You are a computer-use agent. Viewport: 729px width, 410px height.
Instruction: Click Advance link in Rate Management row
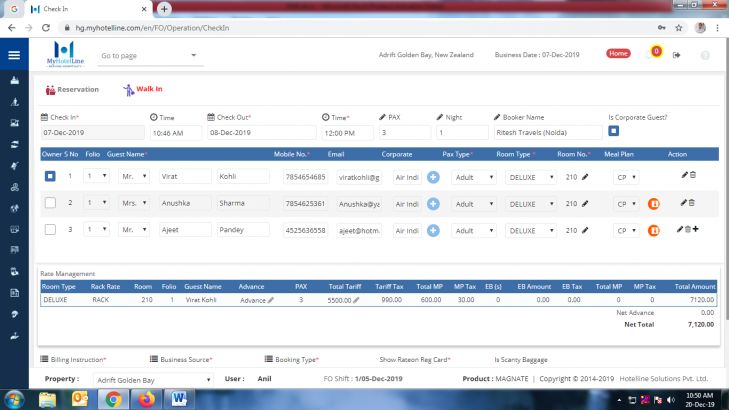click(x=255, y=300)
